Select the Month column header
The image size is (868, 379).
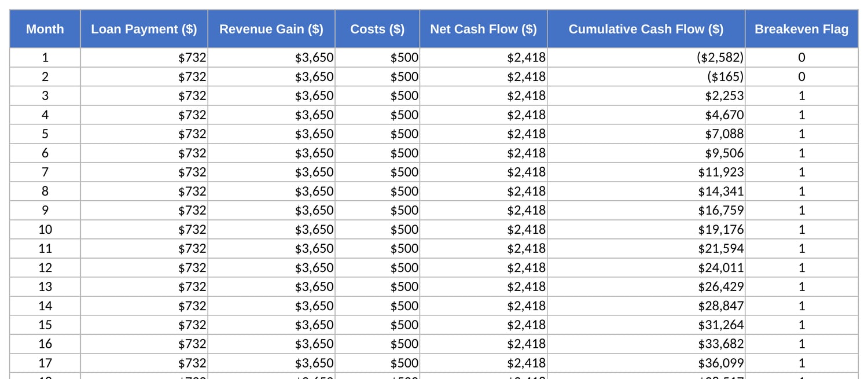click(x=45, y=29)
